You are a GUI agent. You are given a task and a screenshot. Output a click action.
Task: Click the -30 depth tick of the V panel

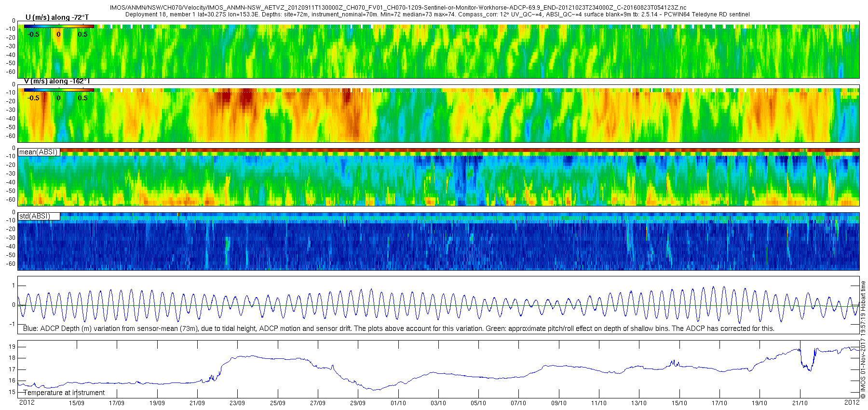[10, 110]
